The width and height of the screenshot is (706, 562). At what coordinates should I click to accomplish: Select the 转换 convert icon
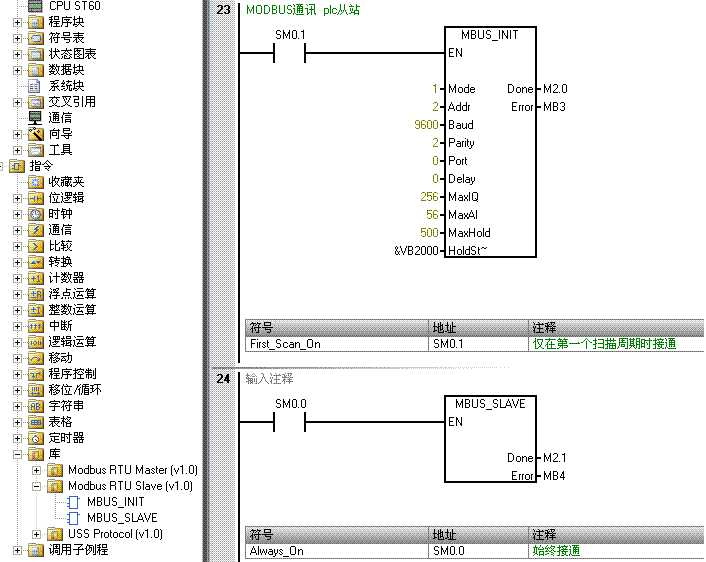36,263
